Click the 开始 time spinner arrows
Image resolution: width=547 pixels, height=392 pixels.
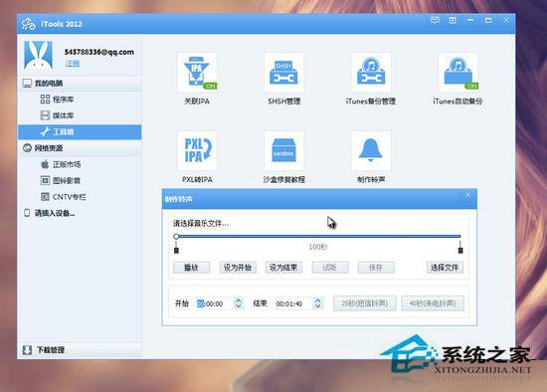[239, 303]
